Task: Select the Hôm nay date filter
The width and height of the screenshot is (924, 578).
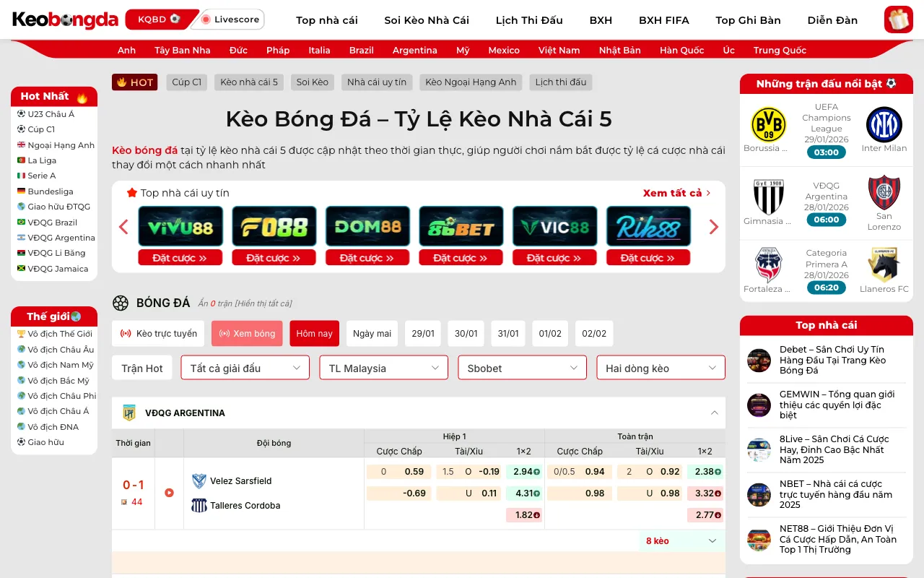Action: pyautogui.click(x=315, y=334)
